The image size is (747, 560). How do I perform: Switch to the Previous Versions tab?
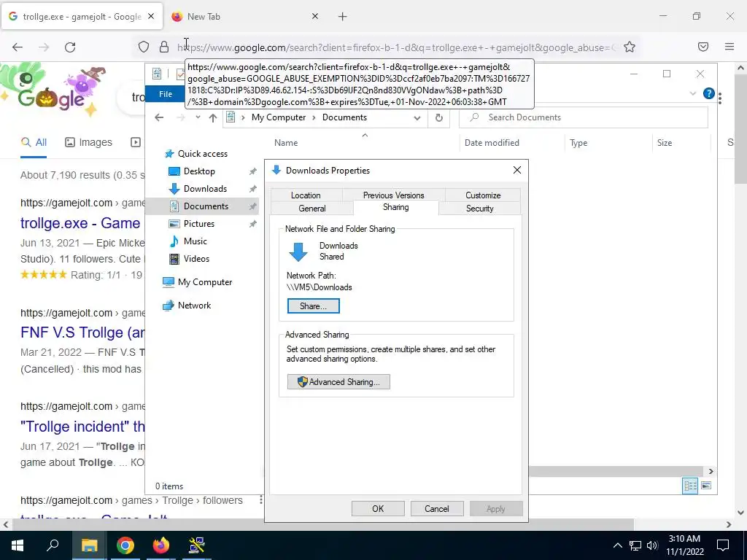[393, 195]
